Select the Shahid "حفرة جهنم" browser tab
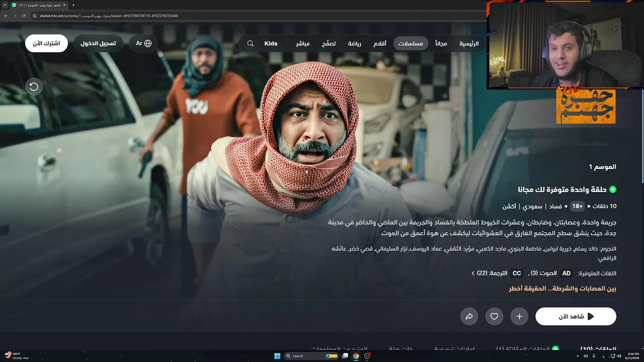The height and width of the screenshot is (362, 644). pos(39,5)
